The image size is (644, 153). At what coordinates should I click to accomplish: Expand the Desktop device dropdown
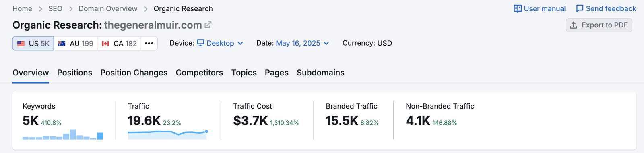(220, 43)
